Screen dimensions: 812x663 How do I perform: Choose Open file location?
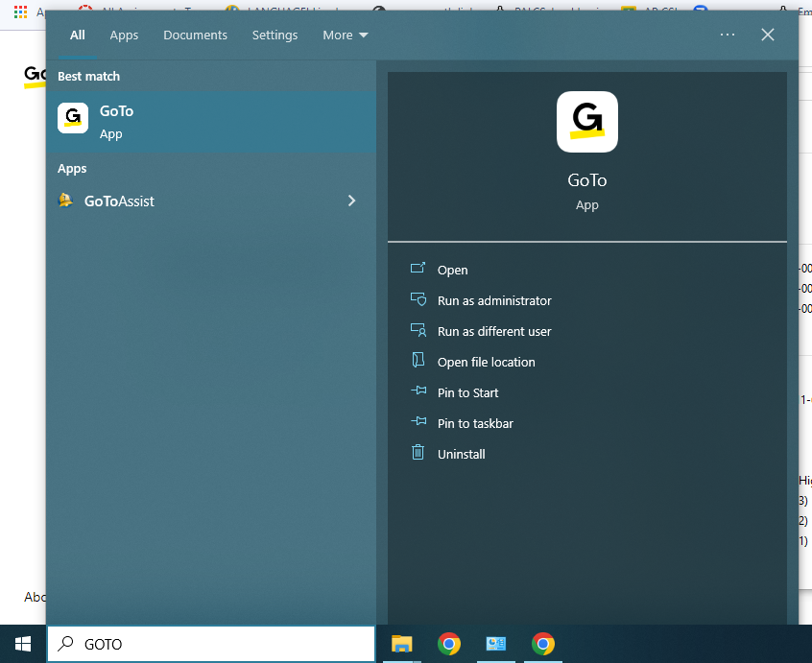click(x=486, y=363)
